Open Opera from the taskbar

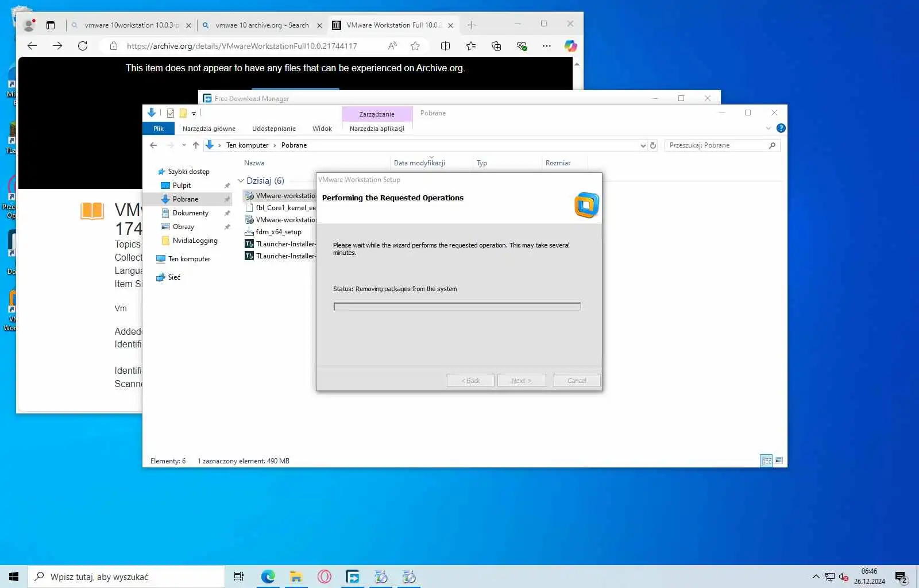325,577
